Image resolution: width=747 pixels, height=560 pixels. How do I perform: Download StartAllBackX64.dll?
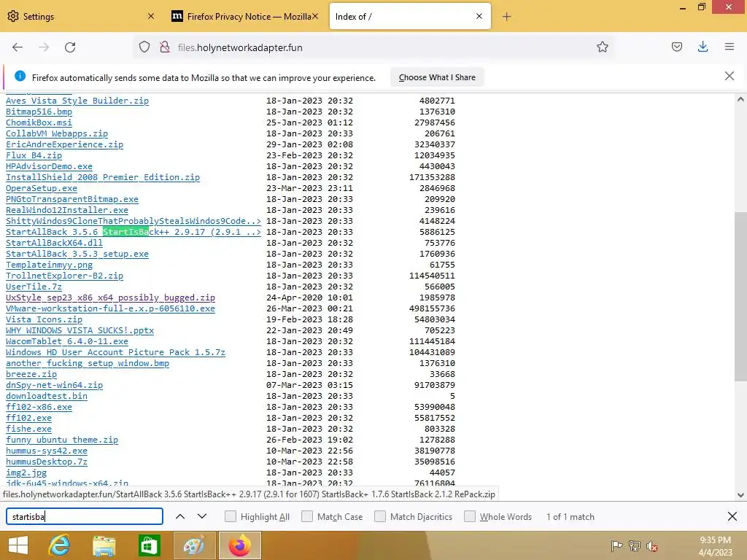54,243
